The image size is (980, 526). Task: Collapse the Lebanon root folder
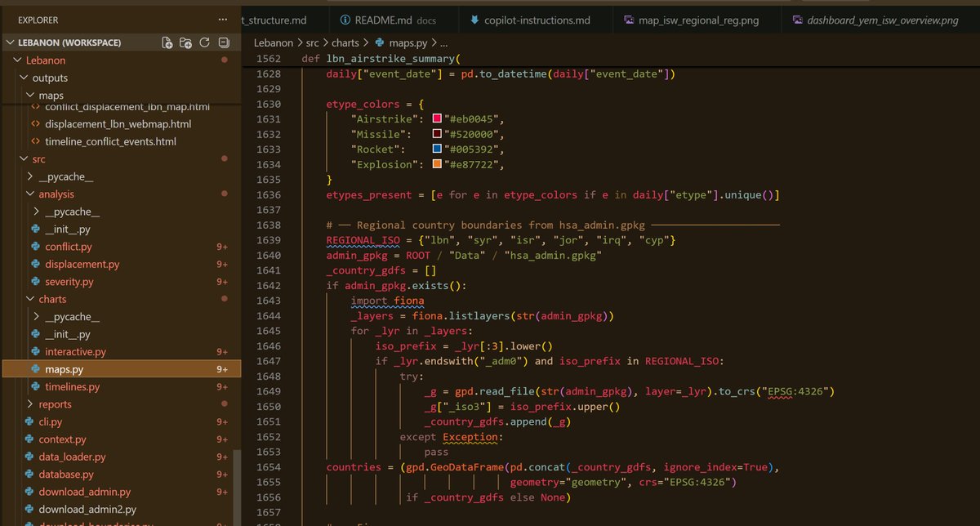coord(18,60)
